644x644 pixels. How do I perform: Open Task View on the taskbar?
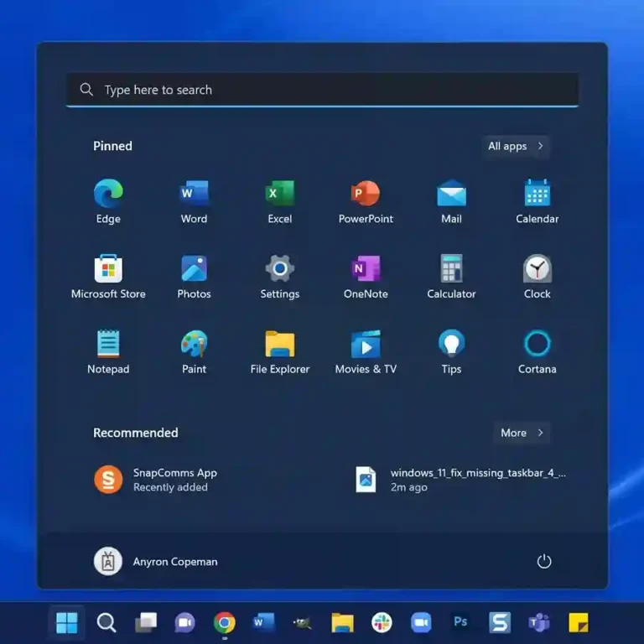click(146, 622)
